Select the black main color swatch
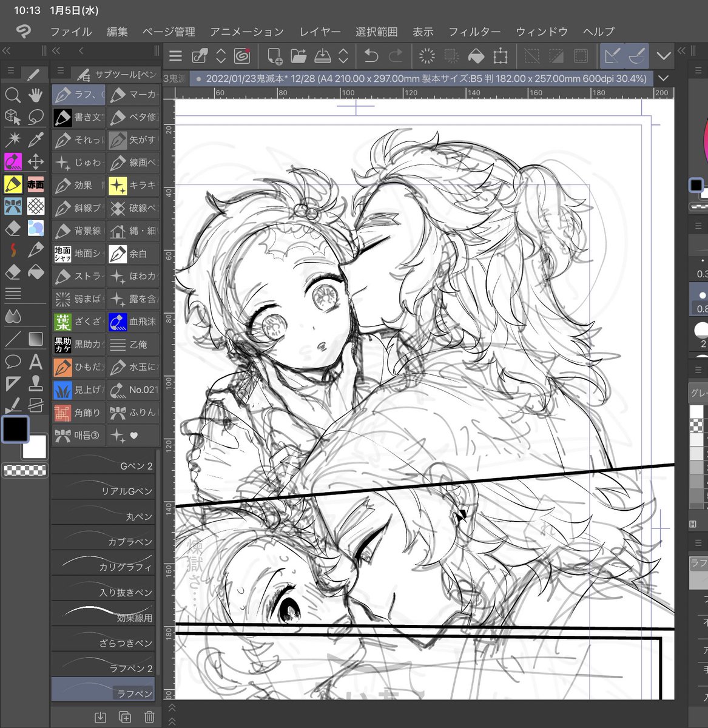 click(x=15, y=429)
